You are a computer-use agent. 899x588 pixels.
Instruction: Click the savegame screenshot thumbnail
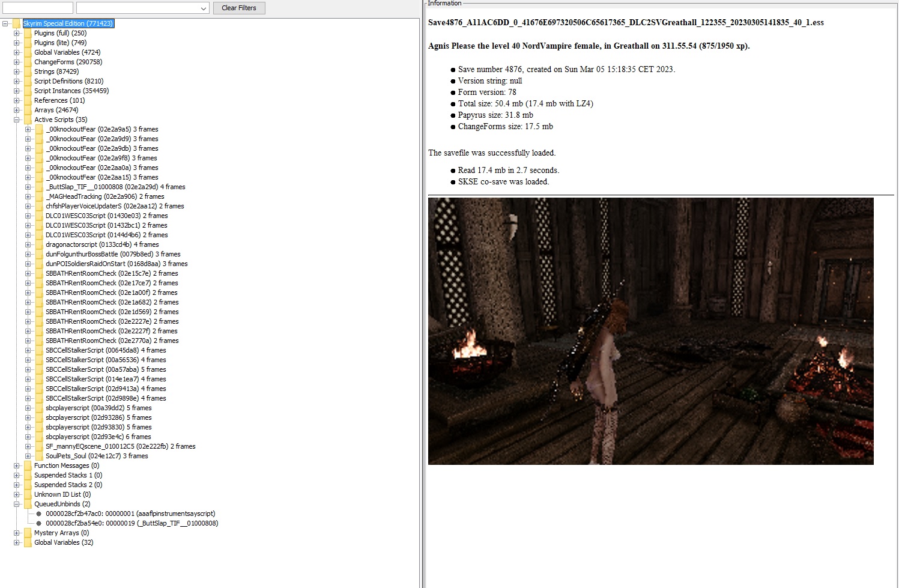click(x=650, y=331)
